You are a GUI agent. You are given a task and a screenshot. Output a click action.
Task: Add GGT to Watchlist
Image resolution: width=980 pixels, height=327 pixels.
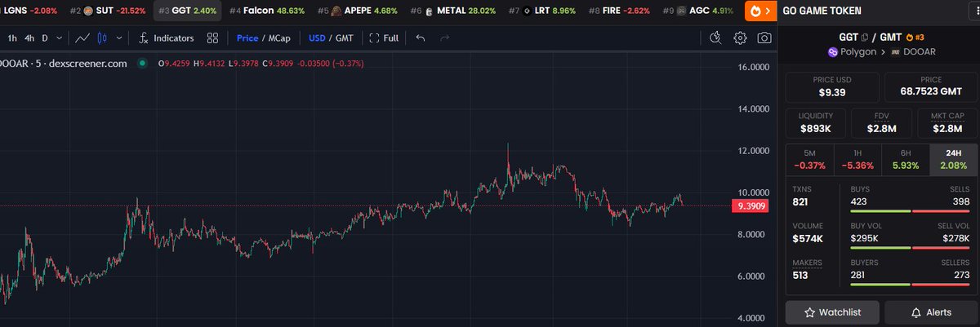coord(831,312)
